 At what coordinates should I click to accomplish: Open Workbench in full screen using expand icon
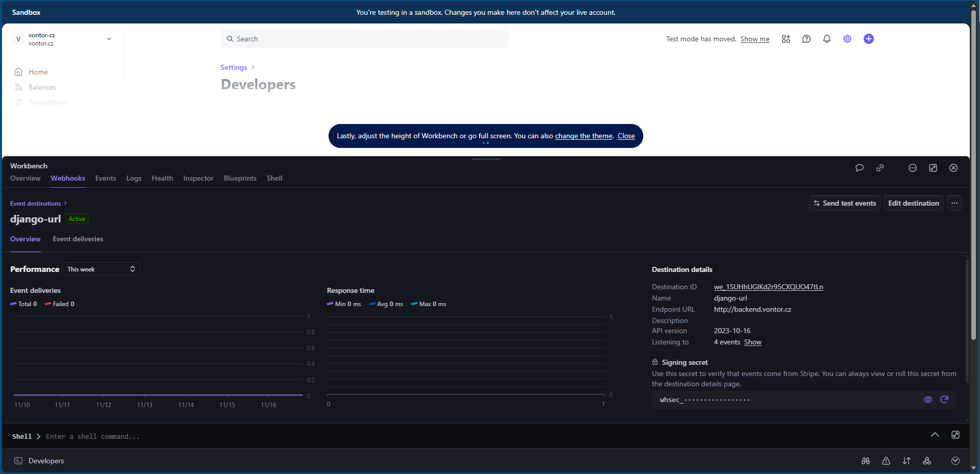[x=933, y=168]
